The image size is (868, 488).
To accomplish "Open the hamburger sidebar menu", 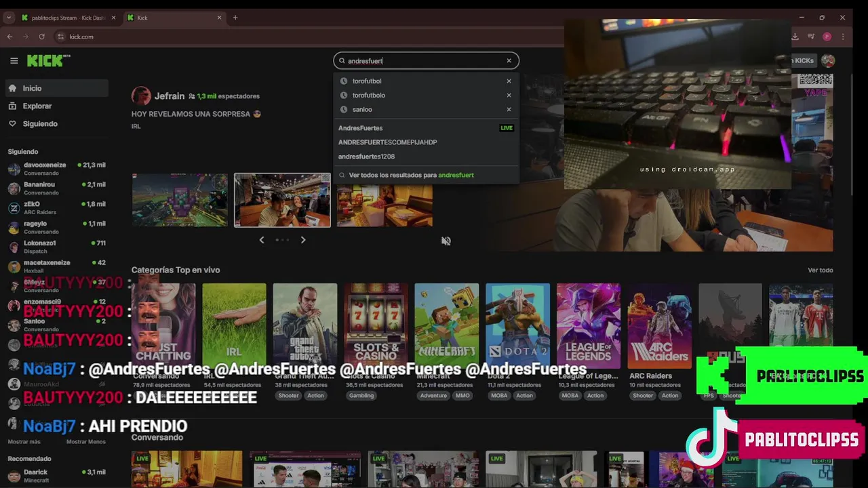I will click(14, 61).
